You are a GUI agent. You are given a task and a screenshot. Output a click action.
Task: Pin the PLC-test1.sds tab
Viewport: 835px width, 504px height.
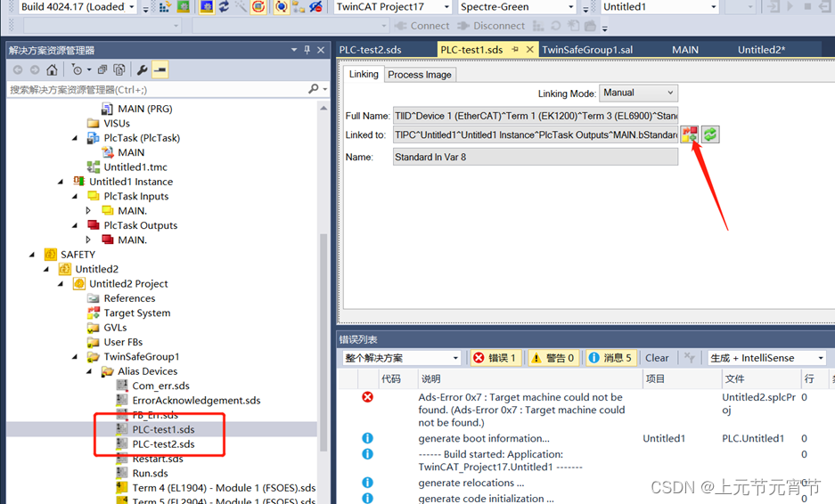pos(515,50)
